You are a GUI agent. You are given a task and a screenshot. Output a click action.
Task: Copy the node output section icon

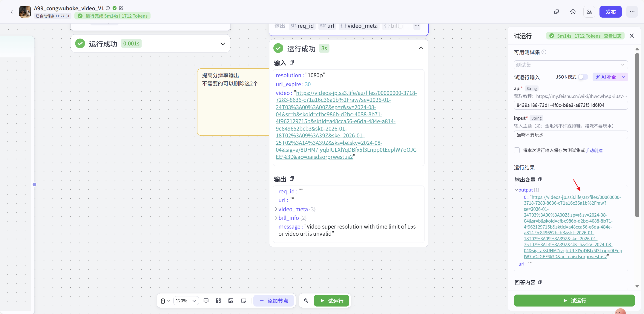pos(292,179)
